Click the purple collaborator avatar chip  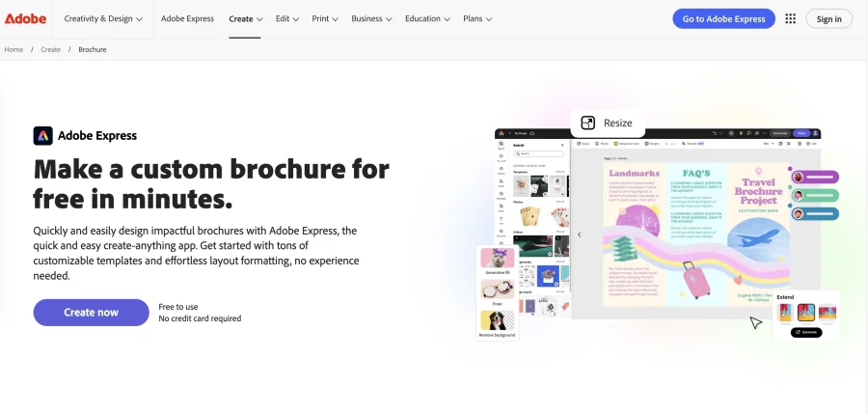(x=815, y=178)
